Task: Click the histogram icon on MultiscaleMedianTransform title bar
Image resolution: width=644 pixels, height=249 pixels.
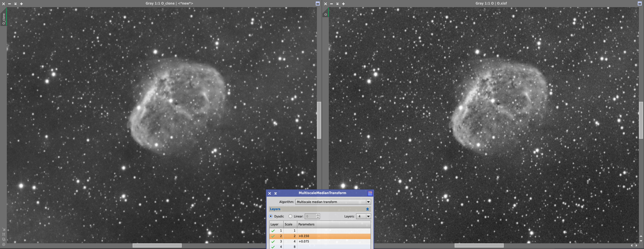Action: tap(370, 193)
